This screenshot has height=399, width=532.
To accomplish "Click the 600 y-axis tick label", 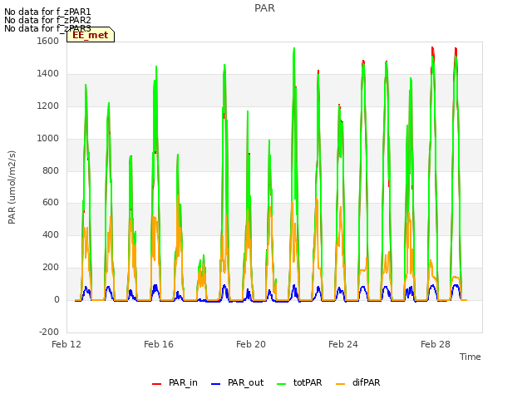I will (x=51, y=203).
